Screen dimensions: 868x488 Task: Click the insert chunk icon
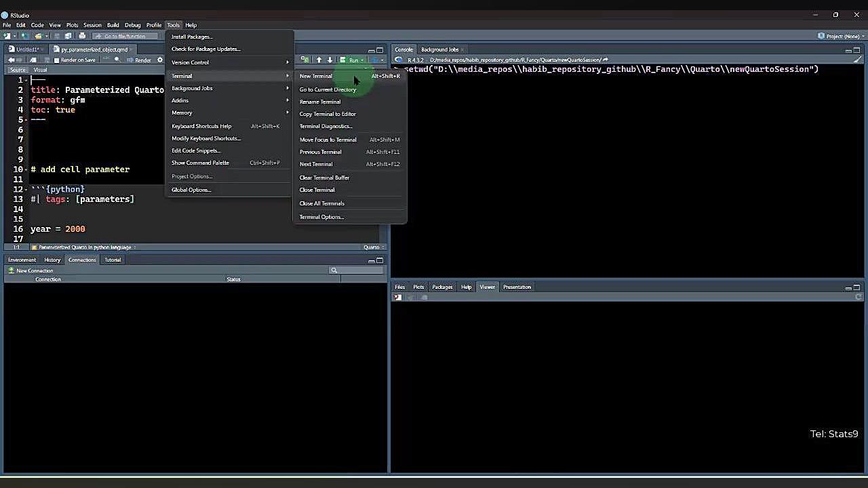coord(304,60)
